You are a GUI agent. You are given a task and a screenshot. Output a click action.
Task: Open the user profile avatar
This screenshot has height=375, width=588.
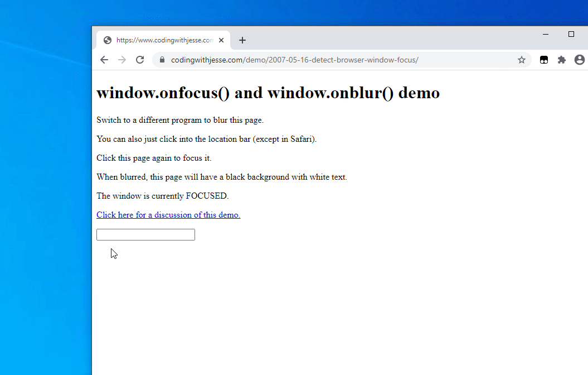[580, 60]
